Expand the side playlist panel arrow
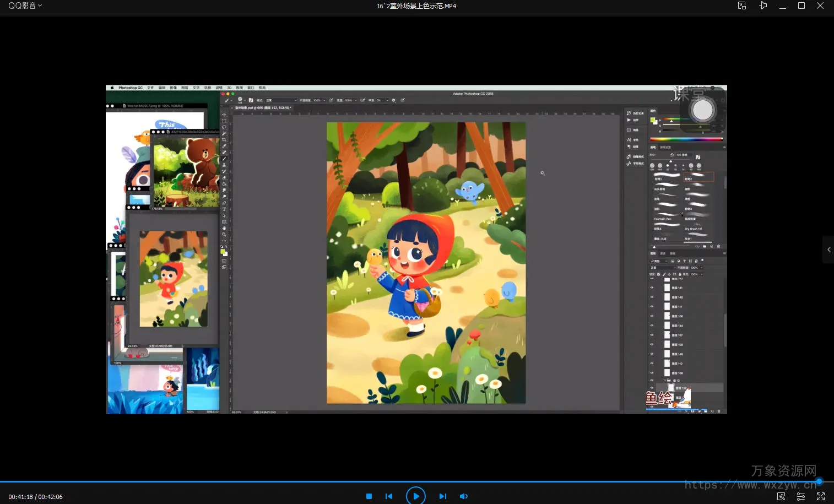This screenshot has width=834, height=504. click(829, 250)
